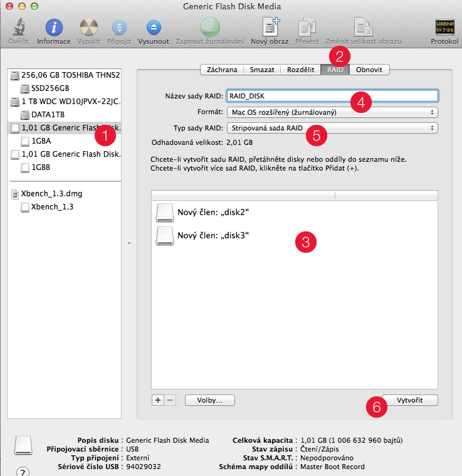This screenshot has height=476, width=462.
Task: Click the Připojit mount icon
Action: click(119, 28)
